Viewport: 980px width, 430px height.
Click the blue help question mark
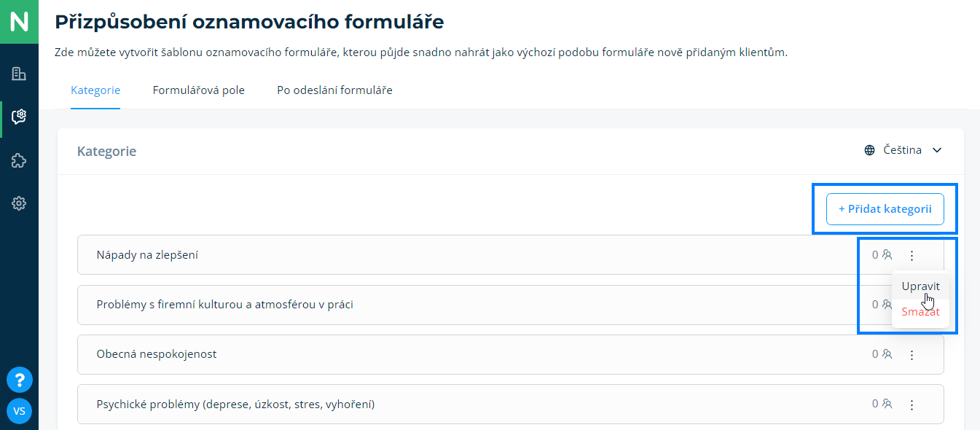pyautogui.click(x=19, y=380)
